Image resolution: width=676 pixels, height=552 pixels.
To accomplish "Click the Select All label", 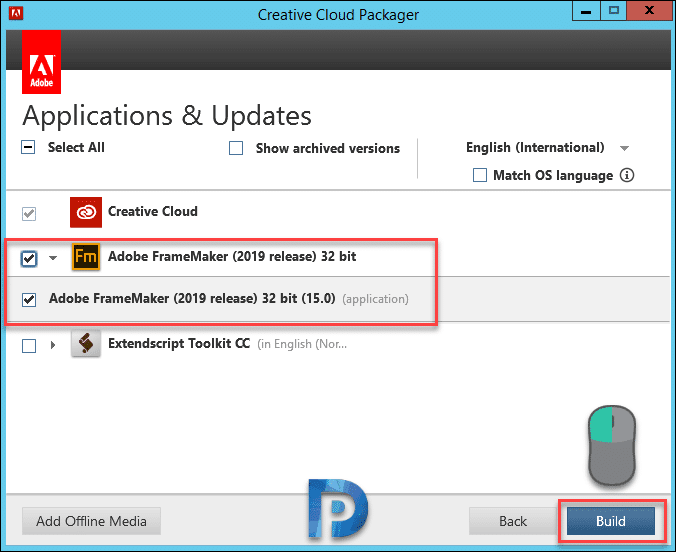I will (x=76, y=147).
